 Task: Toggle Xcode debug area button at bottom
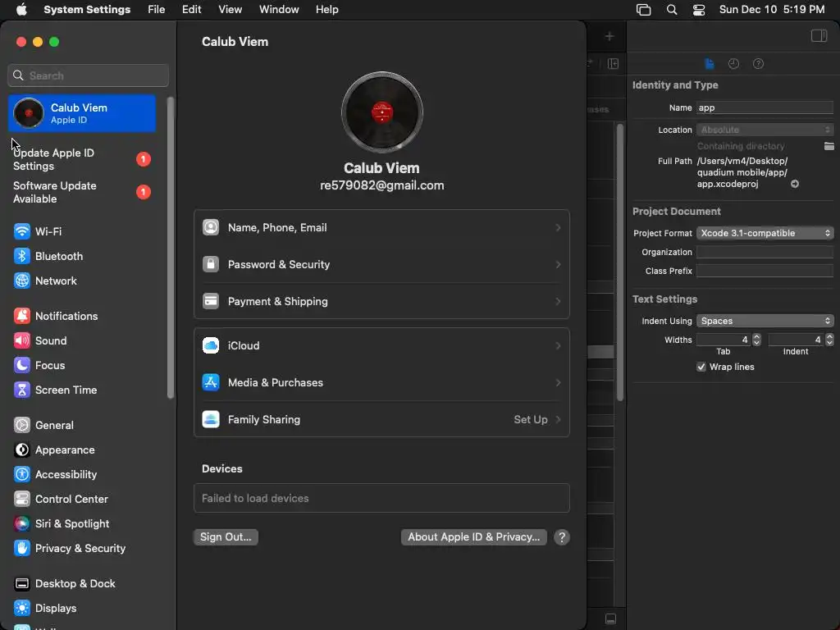click(610, 619)
